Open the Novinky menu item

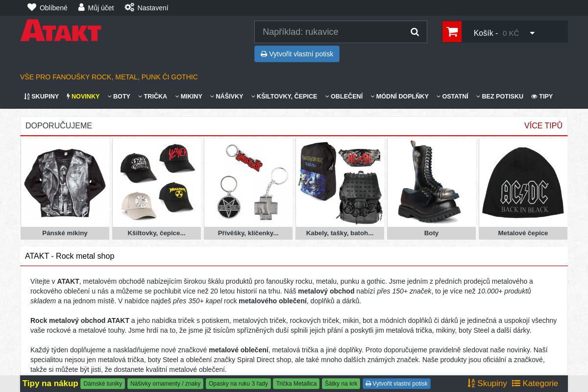click(83, 97)
